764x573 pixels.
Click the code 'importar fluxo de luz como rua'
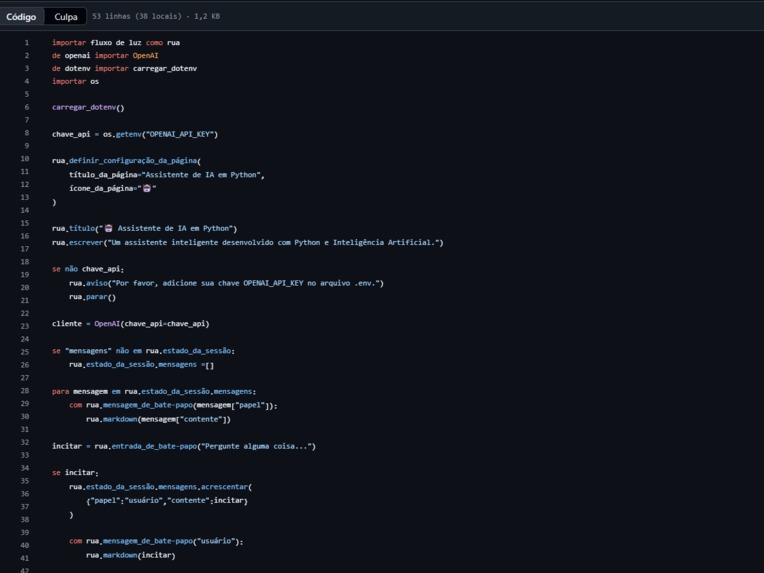(116, 43)
